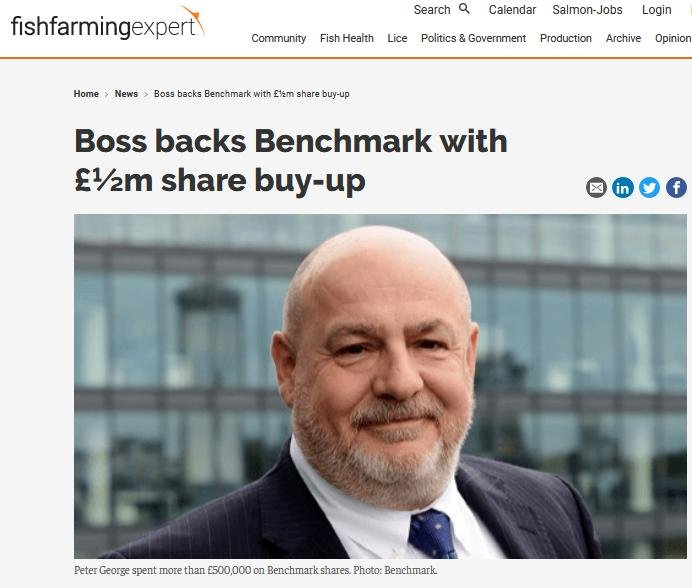
Task: Click the Login link
Action: click(656, 10)
